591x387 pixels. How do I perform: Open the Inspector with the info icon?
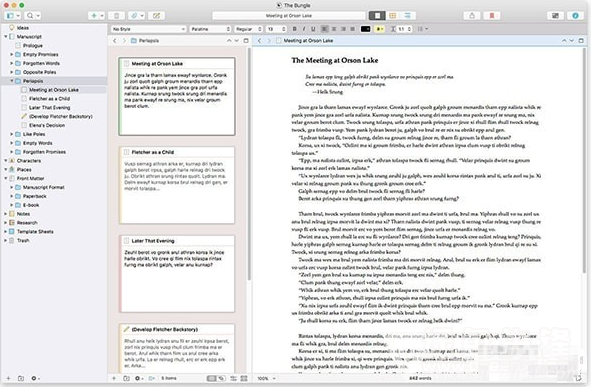[x=575, y=15]
